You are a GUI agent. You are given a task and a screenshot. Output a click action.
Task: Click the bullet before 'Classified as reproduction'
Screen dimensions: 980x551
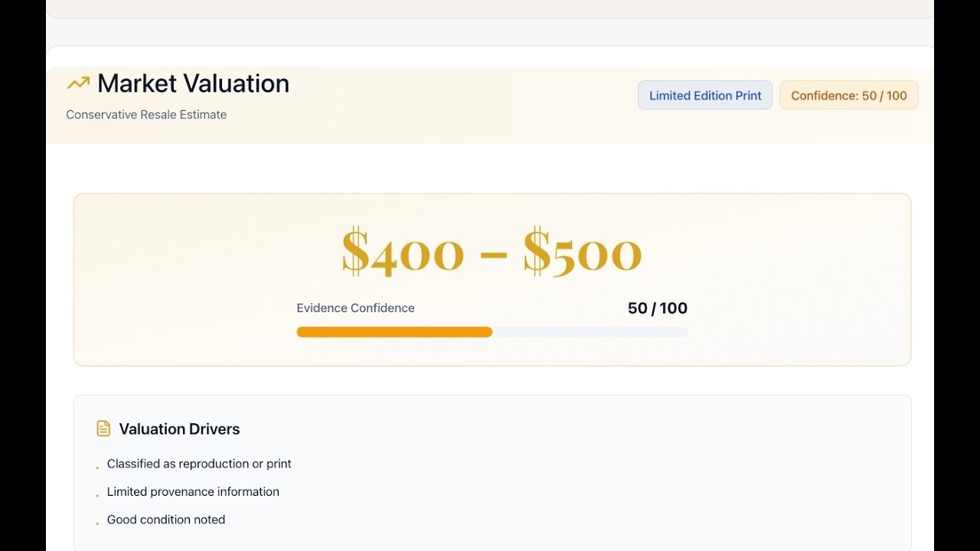(97, 468)
